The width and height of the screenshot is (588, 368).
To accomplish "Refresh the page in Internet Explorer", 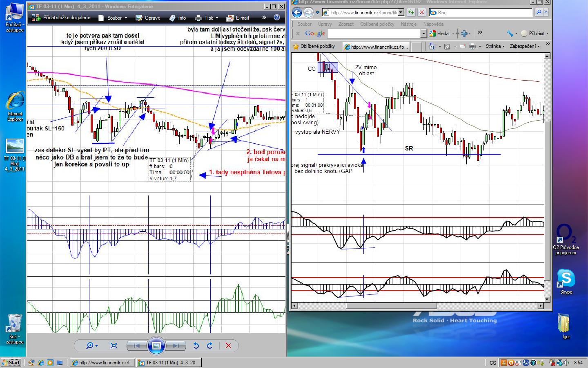I will 411,12.
